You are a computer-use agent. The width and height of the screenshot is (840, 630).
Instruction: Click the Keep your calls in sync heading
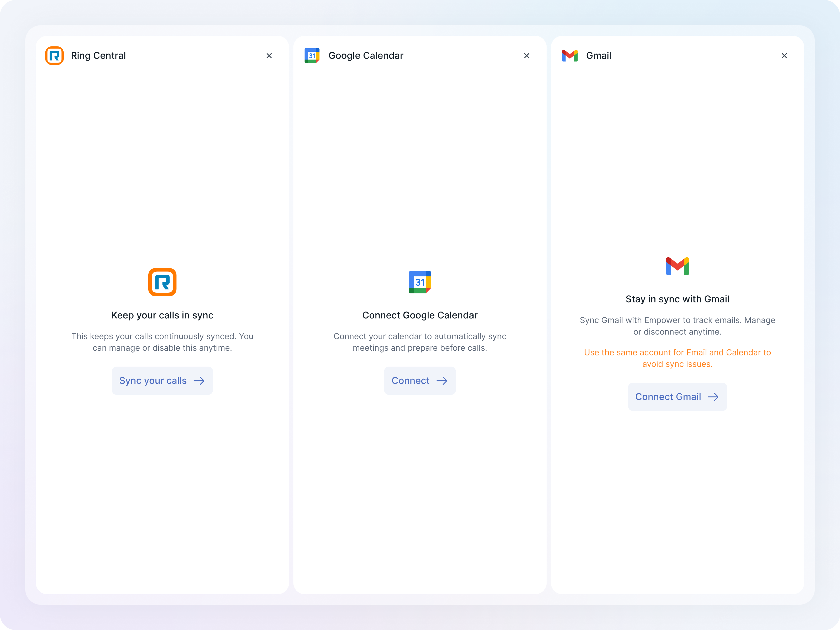[x=162, y=315]
